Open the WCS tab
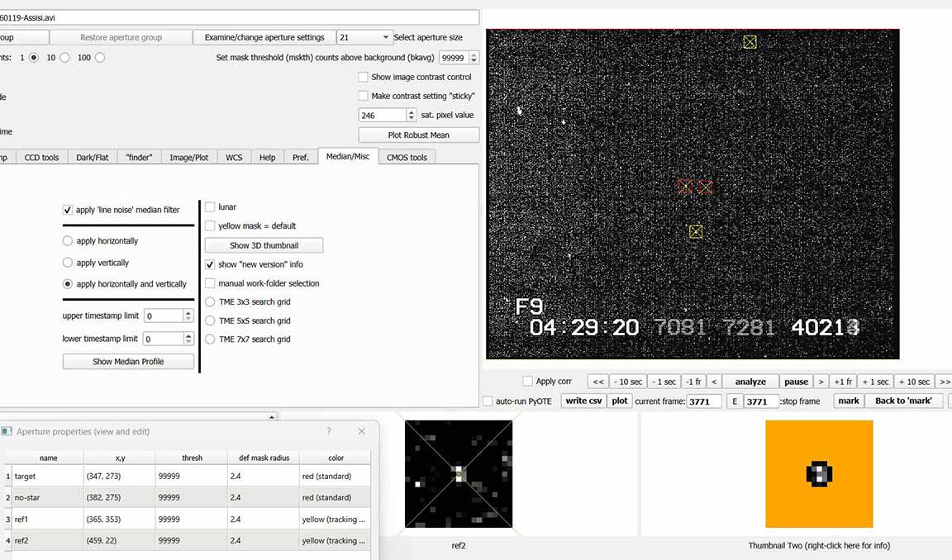 [234, 157]
